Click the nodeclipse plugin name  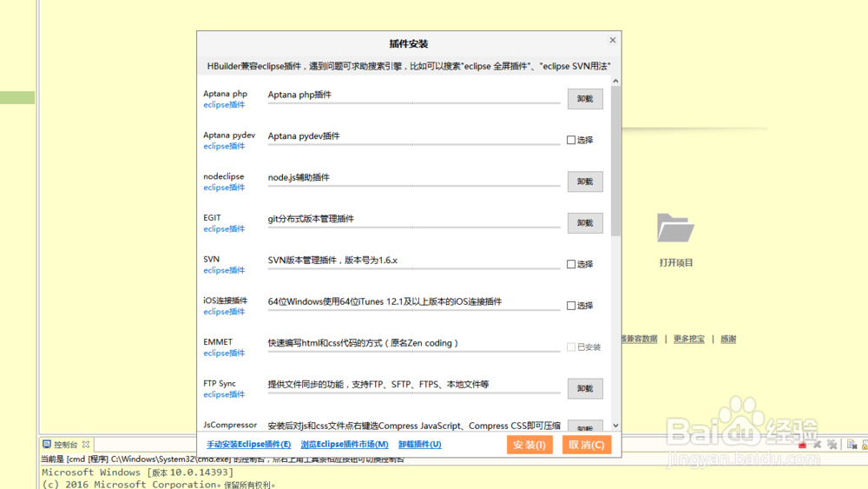pos(224,176)
